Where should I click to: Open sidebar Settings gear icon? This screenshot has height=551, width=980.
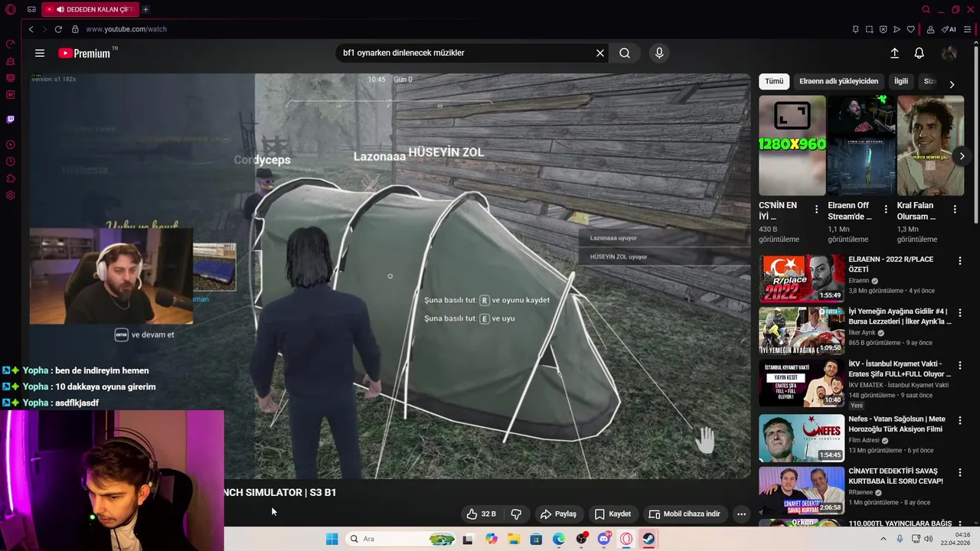(10, 195)
